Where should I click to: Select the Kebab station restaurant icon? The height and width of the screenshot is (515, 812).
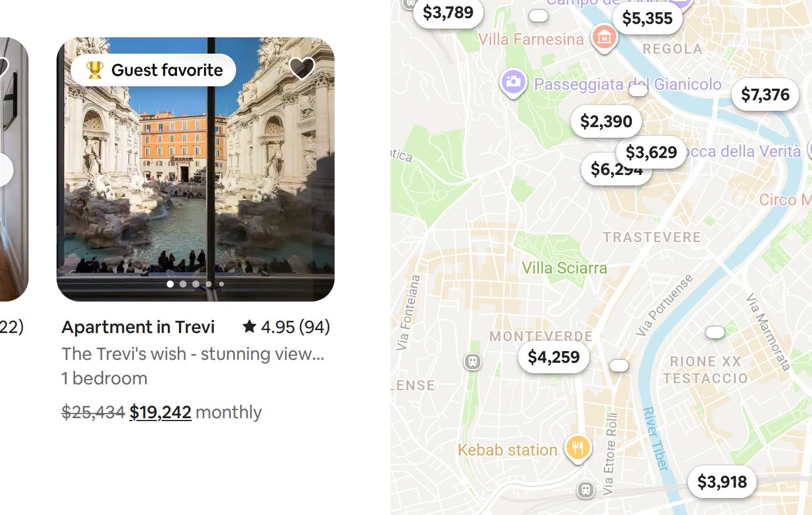pyautogui.click(x=577, y=448)
